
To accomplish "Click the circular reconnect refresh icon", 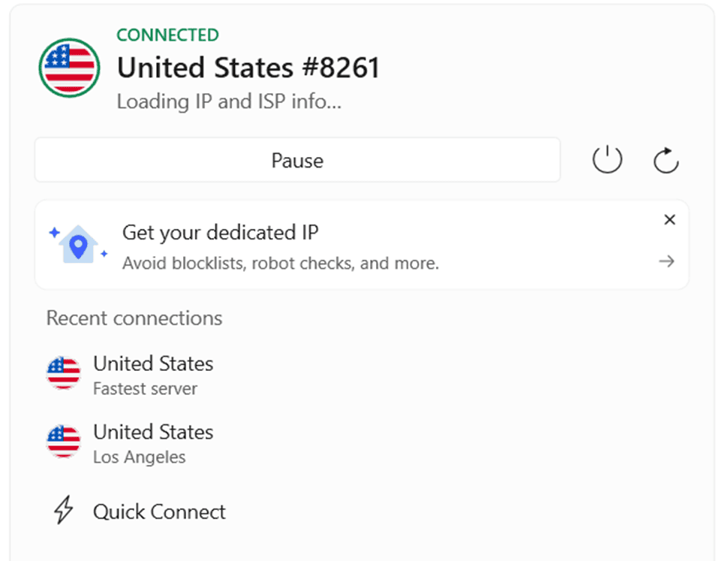I will pyautogui.click(x=666, y=160).
